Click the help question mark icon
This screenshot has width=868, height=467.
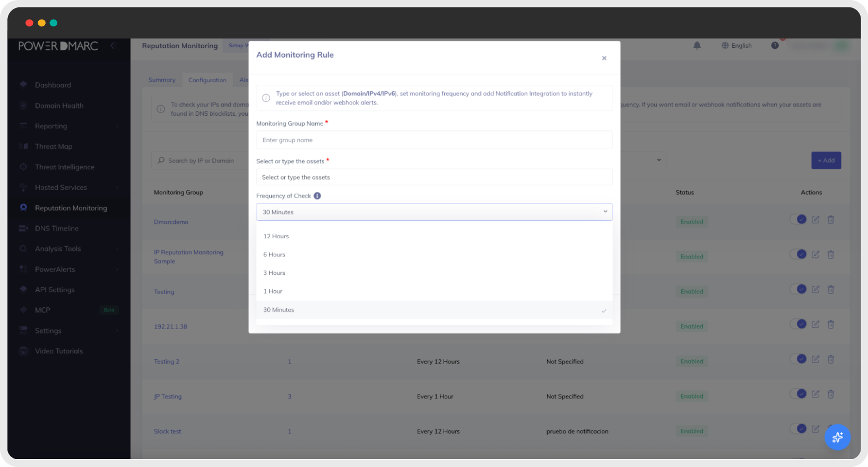click(775, 46)
